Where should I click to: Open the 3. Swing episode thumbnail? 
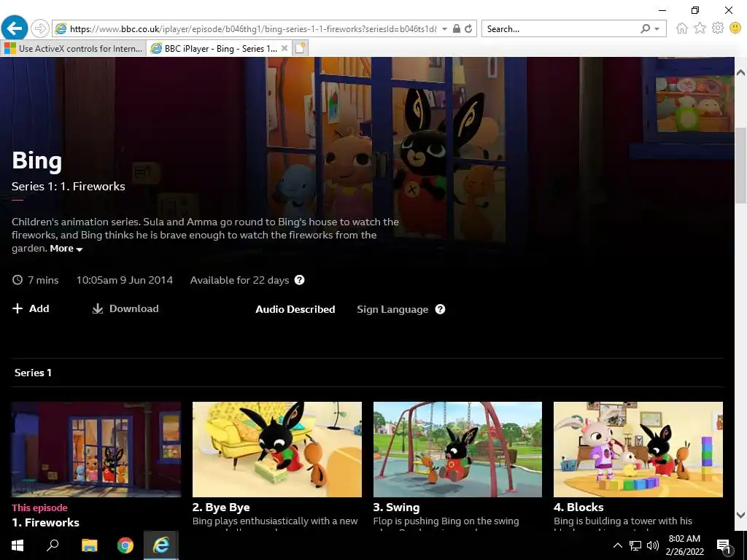457,449
